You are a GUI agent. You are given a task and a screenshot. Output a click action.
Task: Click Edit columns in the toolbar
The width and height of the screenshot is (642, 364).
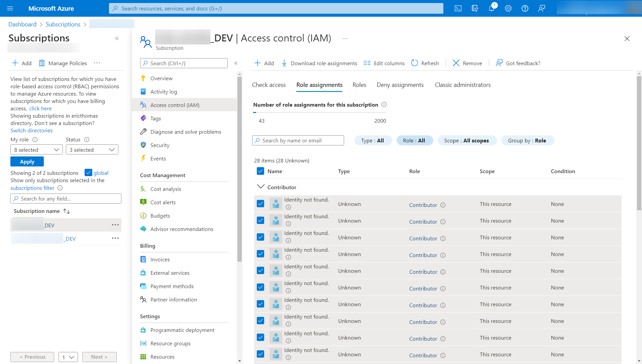coord(384,63)
